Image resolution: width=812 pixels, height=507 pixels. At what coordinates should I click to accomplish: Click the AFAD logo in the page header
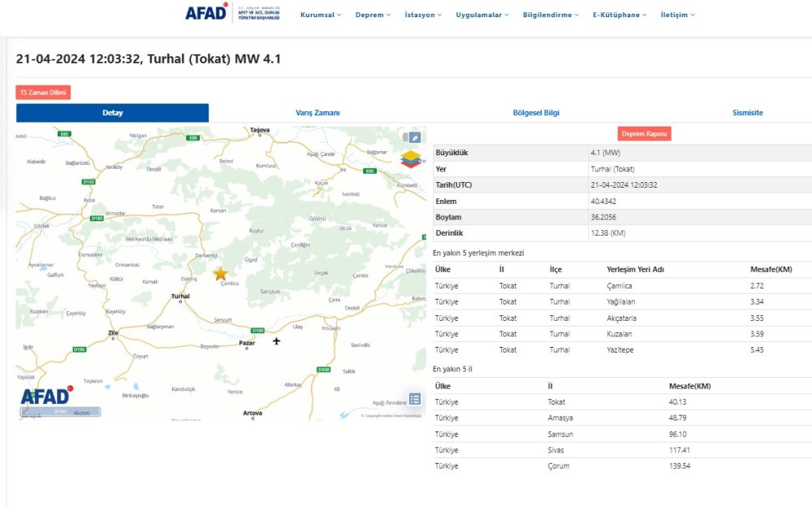pos(208,14)
